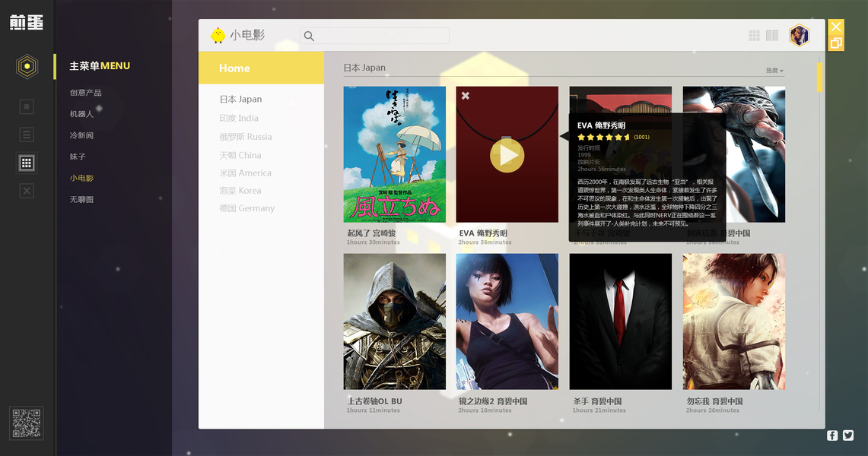Choose 天朝 China category

point(240,155)
